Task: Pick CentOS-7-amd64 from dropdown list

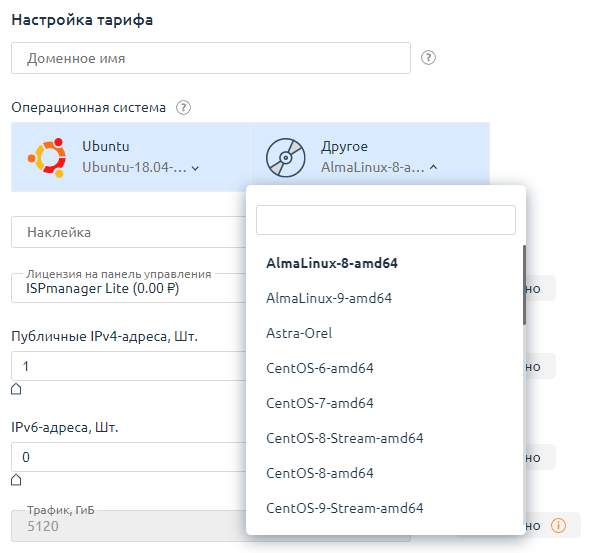Action: click(x=320, y=403)
